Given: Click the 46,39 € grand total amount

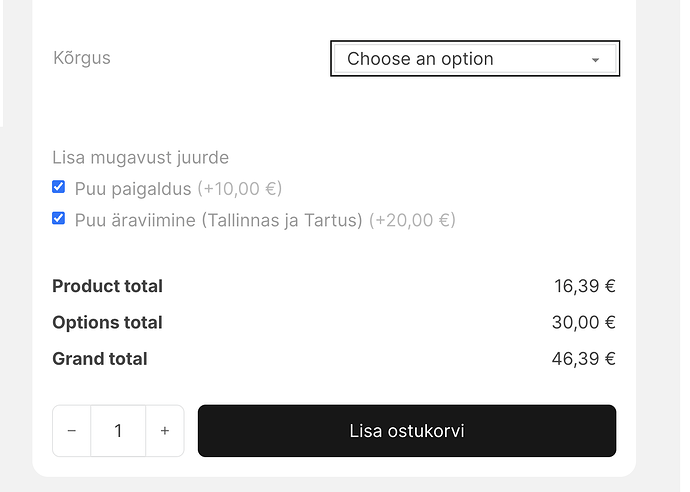Looking at the screenshot, I should point(584,358).
